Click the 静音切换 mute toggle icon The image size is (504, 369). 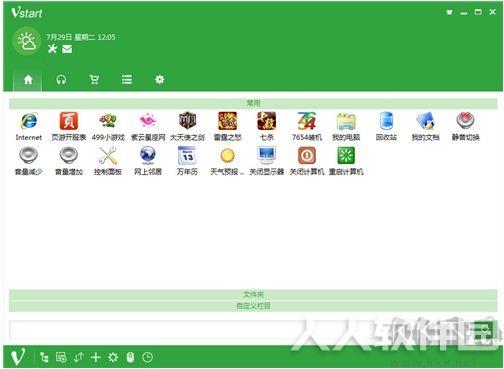coord(465,121)
